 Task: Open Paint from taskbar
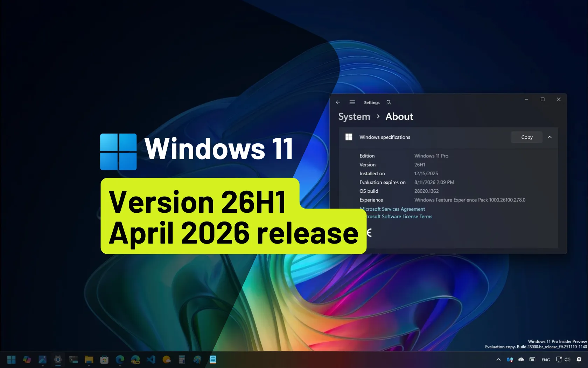coord(197,360)
